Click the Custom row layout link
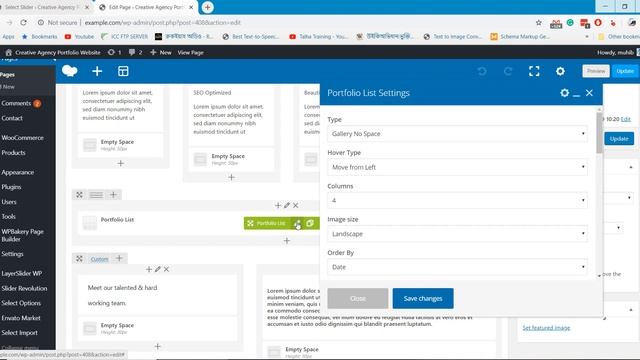Image resolution: width=640 pixels, height=360 pixels. (100, 259)
